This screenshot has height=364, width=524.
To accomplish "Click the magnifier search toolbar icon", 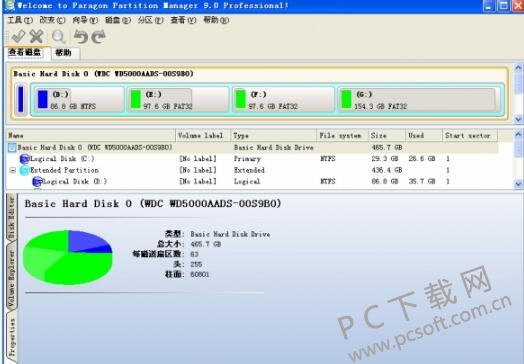I will 58,37.
